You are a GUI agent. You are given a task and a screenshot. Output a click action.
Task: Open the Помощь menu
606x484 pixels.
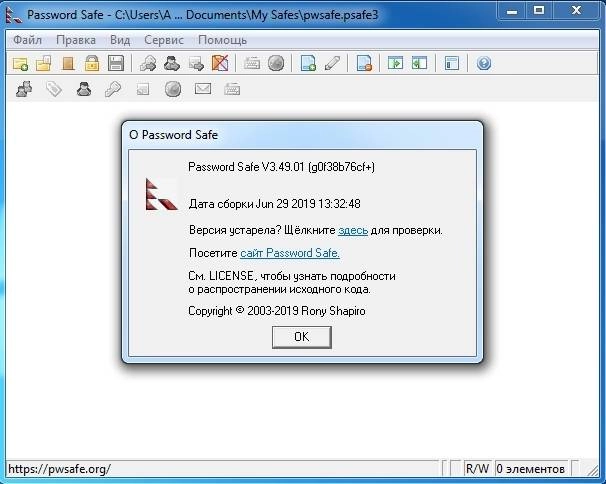(222, 40)
